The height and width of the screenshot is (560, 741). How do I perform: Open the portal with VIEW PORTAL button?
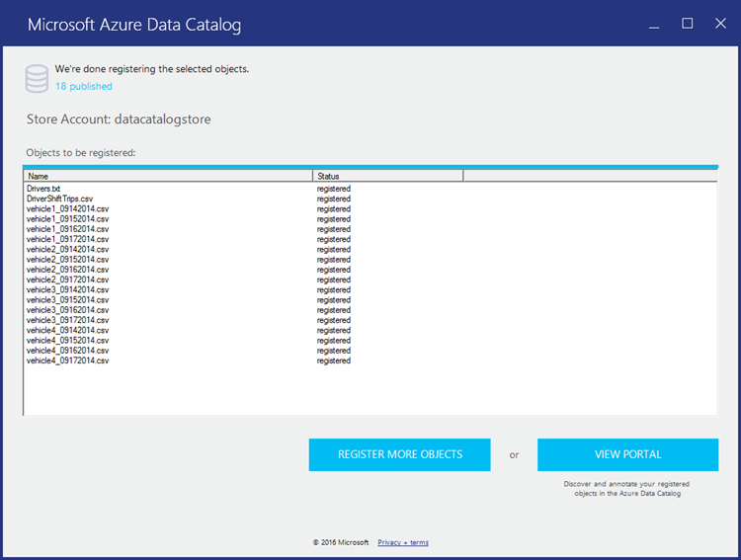tap(627, 454)
